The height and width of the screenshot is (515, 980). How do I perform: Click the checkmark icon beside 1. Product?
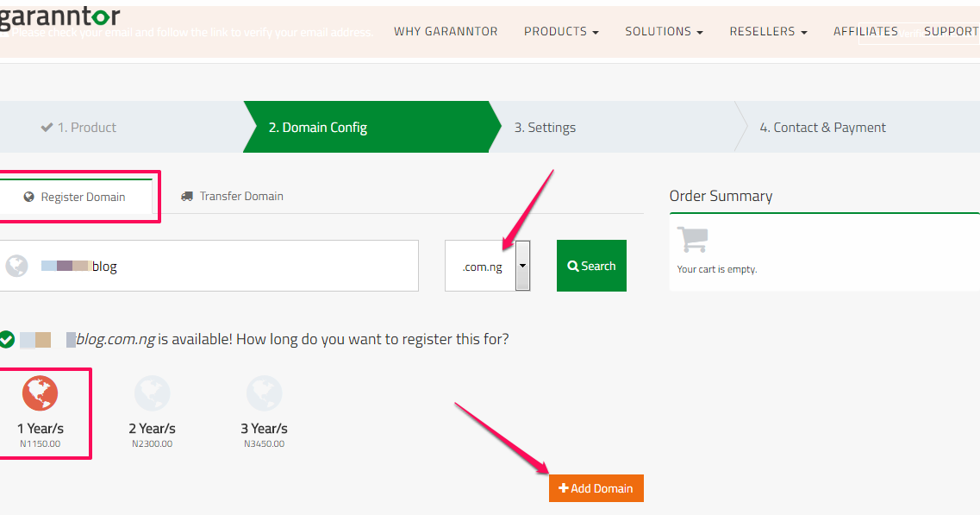pyautogui.click(x=47, y=127)
